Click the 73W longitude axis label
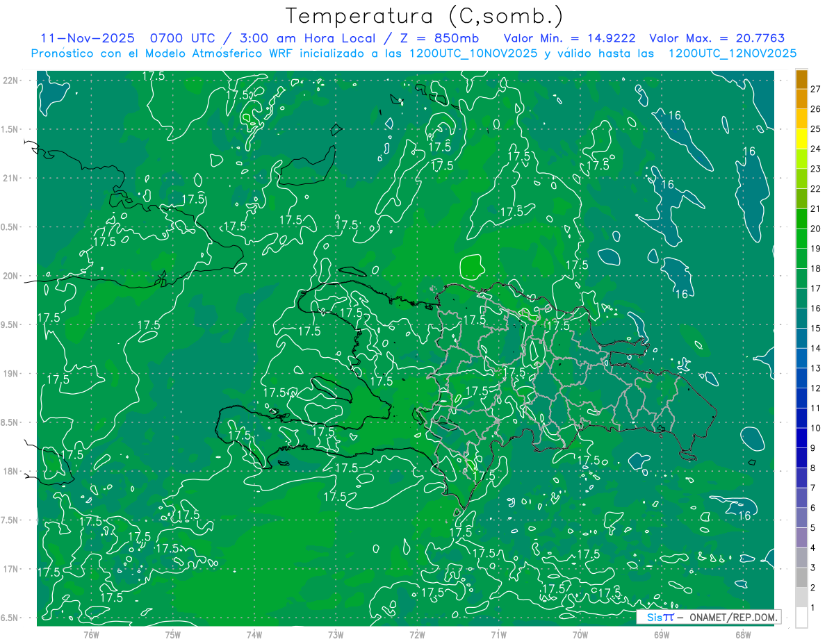 coord(335,635)
